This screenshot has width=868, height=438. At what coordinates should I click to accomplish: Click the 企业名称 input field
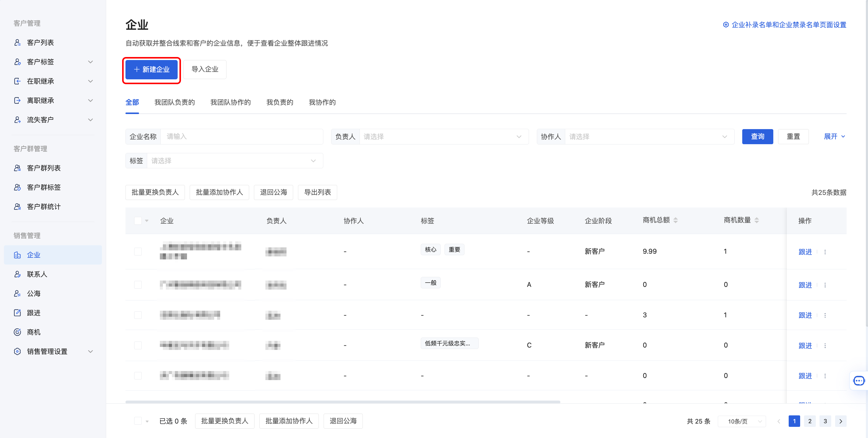242,137
